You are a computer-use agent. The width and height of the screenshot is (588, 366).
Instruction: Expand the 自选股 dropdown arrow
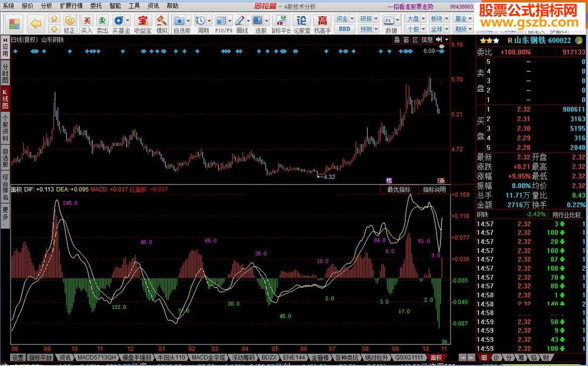188,21
